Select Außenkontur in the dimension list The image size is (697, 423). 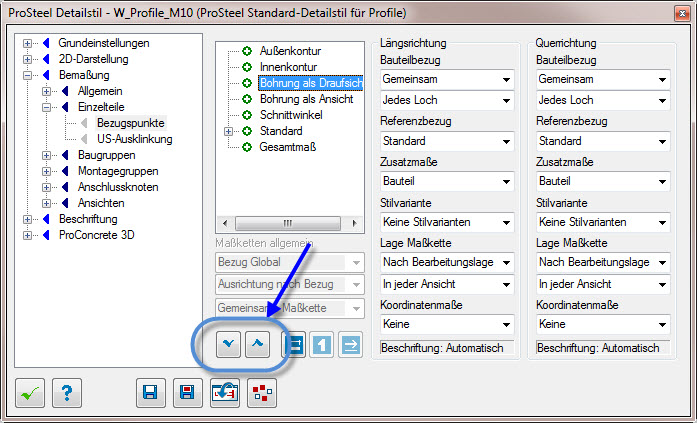tap(290, 51)
